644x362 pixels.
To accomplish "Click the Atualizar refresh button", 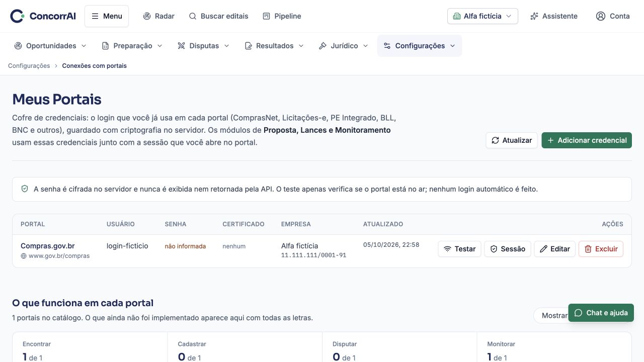I will pyautogui.click(x=512, y=140).
